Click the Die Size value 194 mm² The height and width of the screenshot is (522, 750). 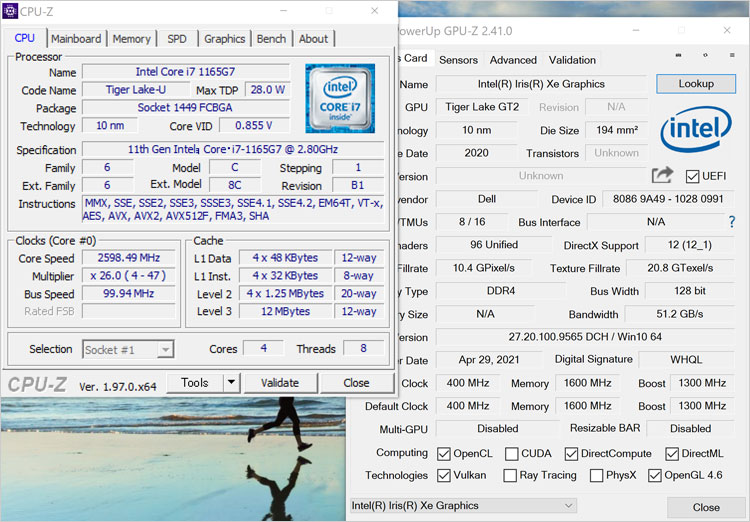(x=617, y=130)
